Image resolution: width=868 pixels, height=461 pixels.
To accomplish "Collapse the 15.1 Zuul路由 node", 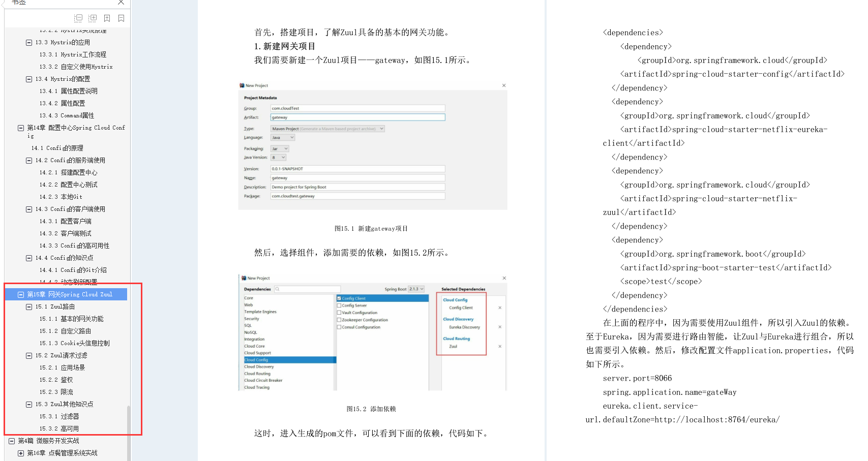I will (x=29, y=307).
